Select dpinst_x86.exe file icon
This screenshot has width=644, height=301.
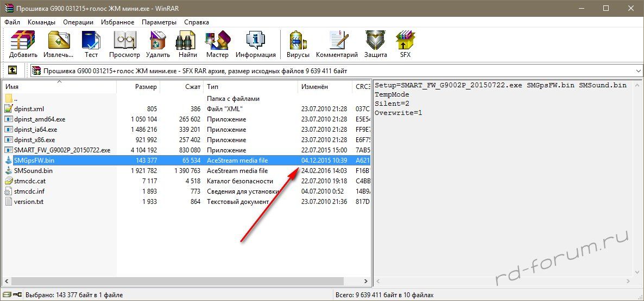pyautogui.click(x=9, y=139)
